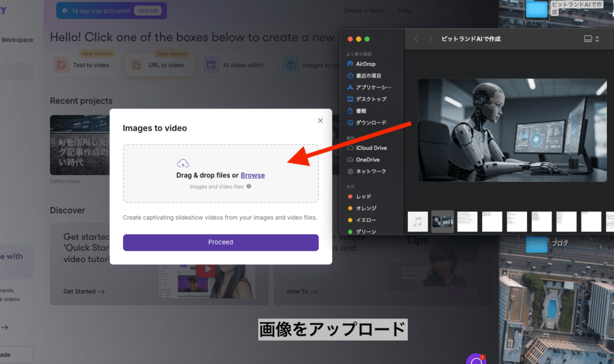
Task: Select the music file thumbnail in gallery strip
Action: pos(418,221)
